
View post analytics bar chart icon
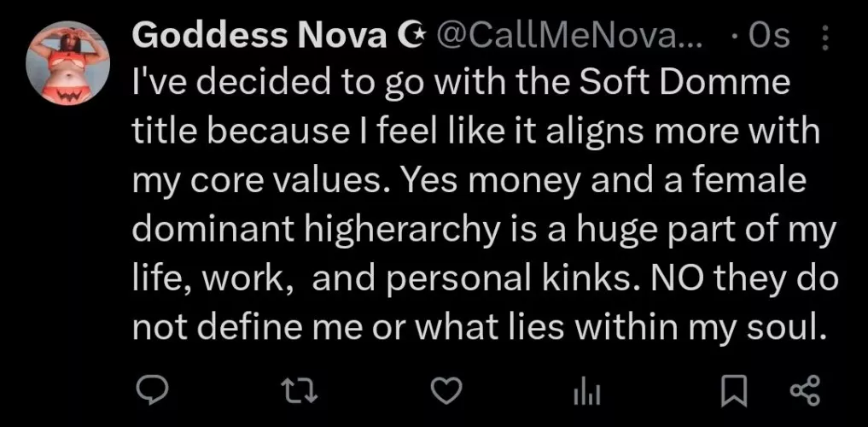[585, 391]
